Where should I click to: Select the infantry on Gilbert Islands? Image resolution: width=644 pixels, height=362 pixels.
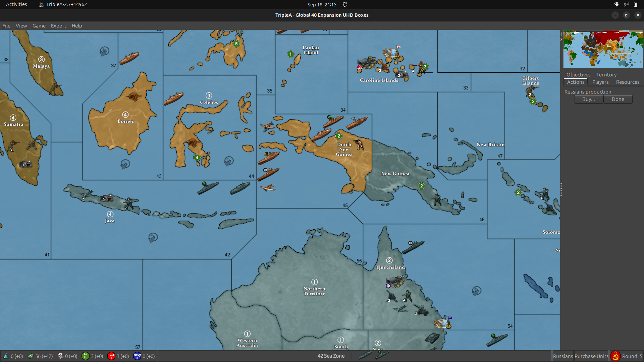(x=531, y=91)
